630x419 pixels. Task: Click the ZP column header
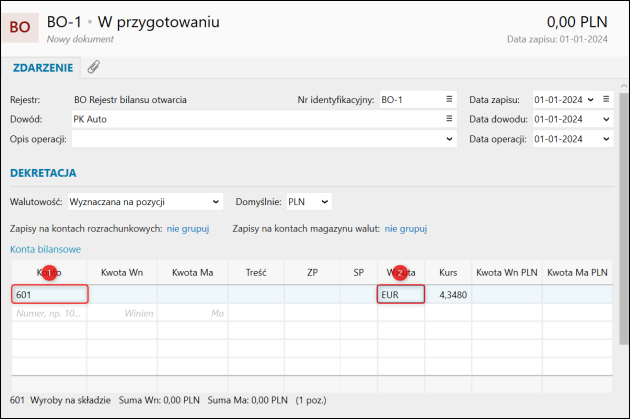pyautogui.click(x=313, y=272)
